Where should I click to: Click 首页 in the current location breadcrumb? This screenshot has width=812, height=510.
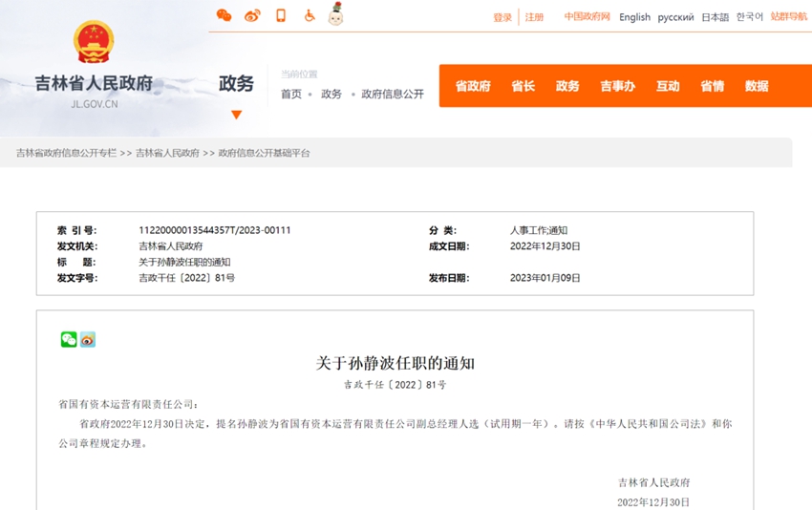(x=290, y=94)
